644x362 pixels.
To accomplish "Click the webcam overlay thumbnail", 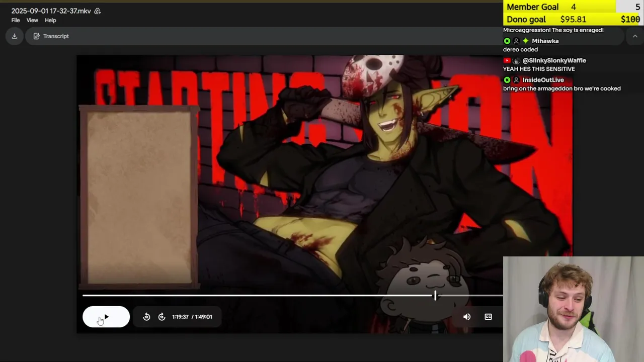I will pos(574,309).
